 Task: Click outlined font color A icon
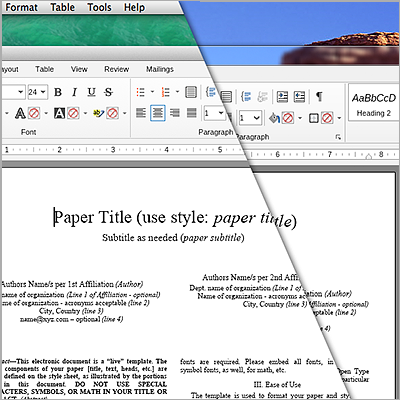[20, 113]
